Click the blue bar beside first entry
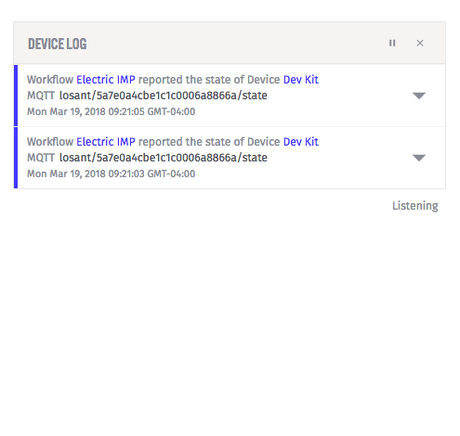Screen dimensions: 460x436 coord(16,95)
